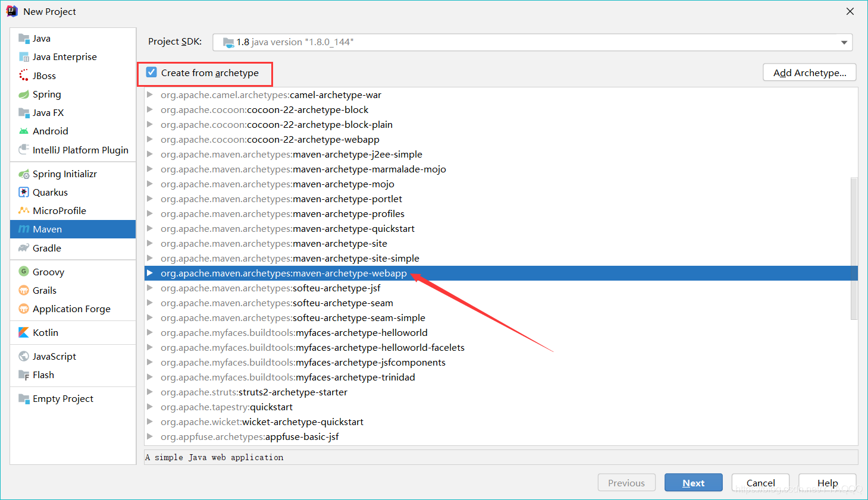Click 'A simple Java web application' description
The height and width of the screenshot is (500, 868).
pos(214,457)
